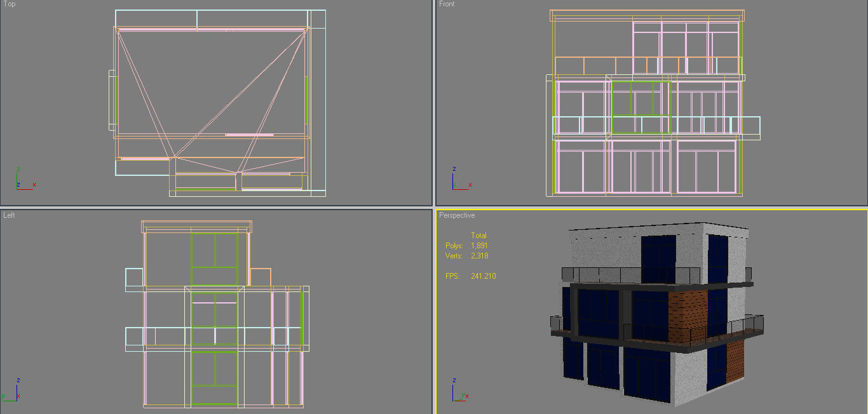Select the building wireframe in the Front viewport
868x414 pixels.
pos(653,103)
